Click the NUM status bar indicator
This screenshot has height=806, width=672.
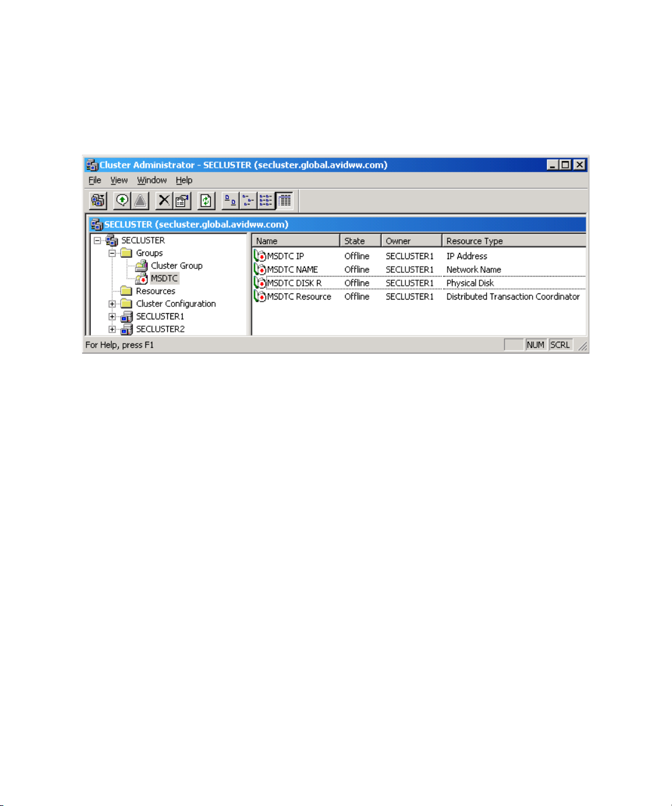point(535,345)
